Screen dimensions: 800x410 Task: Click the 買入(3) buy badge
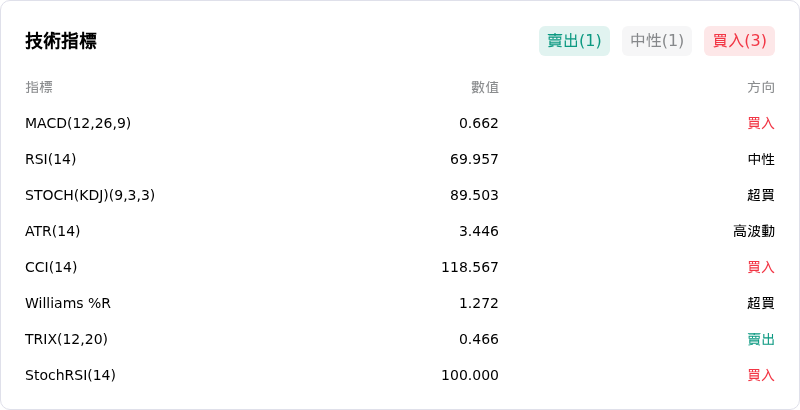coord(739,41)
